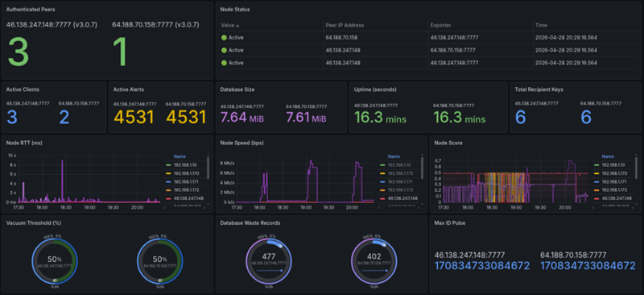
Task: Click the Node RTT legend scrollbar
Action: tap(208, 168)
